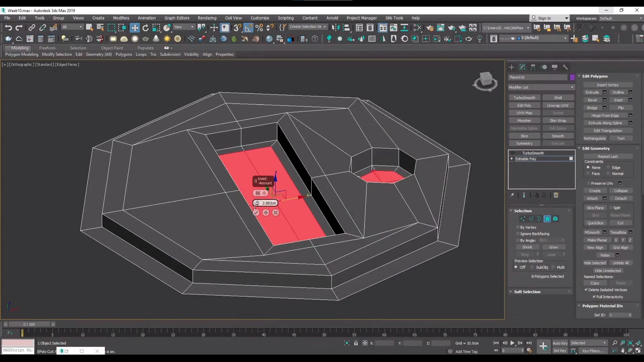Set constraint to Edge

[609, 167]
